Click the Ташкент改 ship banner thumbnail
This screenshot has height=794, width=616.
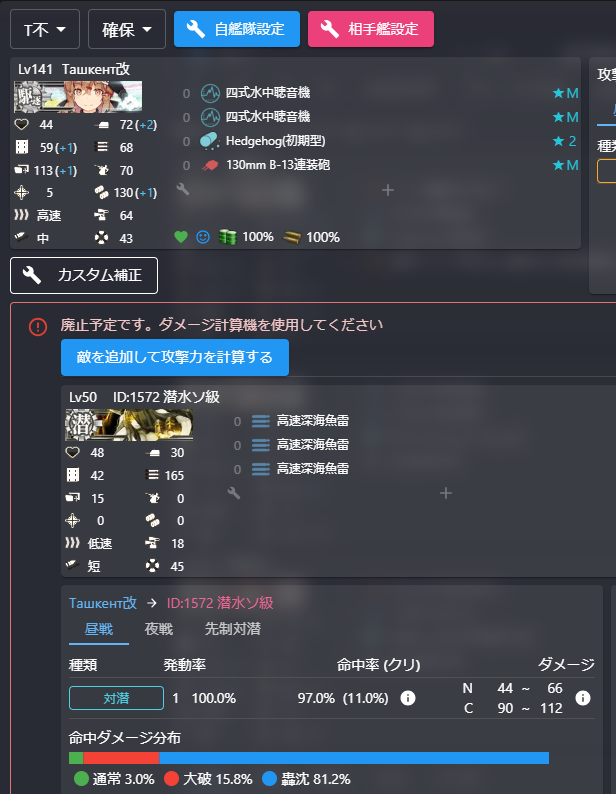(x=78, y=97)
